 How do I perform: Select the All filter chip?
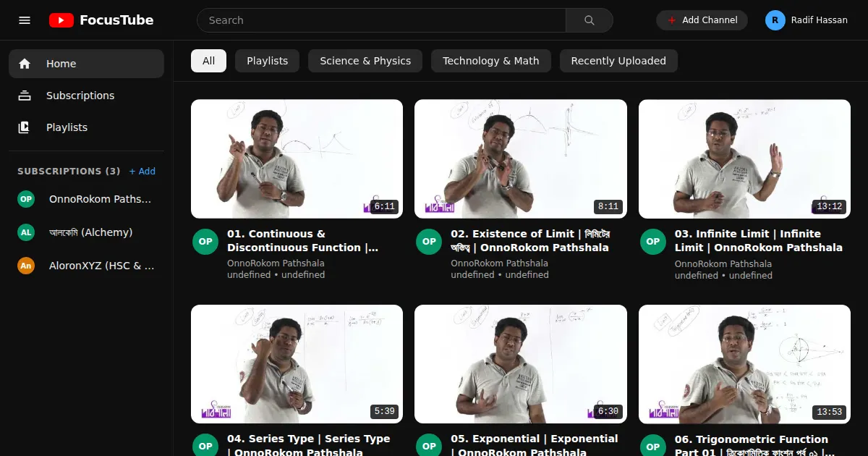(208, 61)
